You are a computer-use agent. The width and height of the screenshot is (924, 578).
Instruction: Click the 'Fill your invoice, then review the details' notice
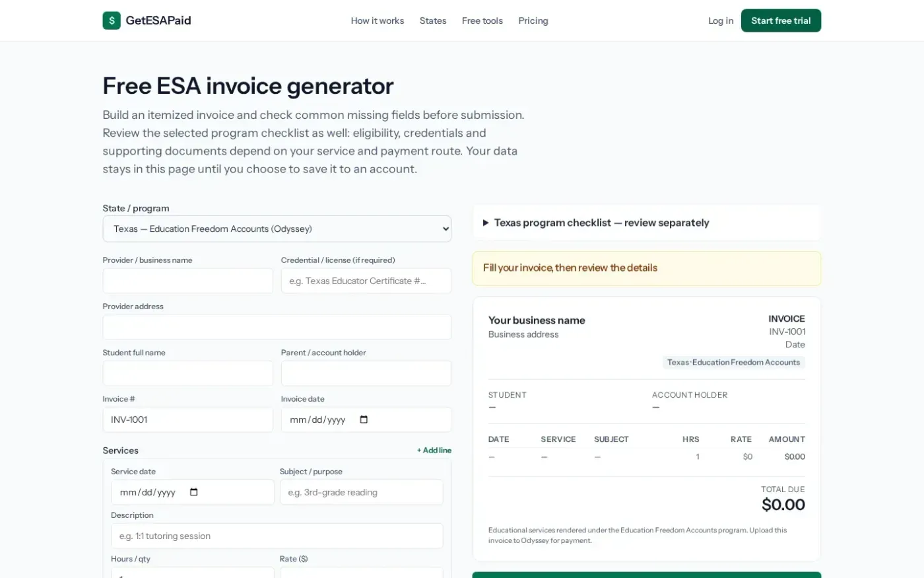tap(647, 268)
